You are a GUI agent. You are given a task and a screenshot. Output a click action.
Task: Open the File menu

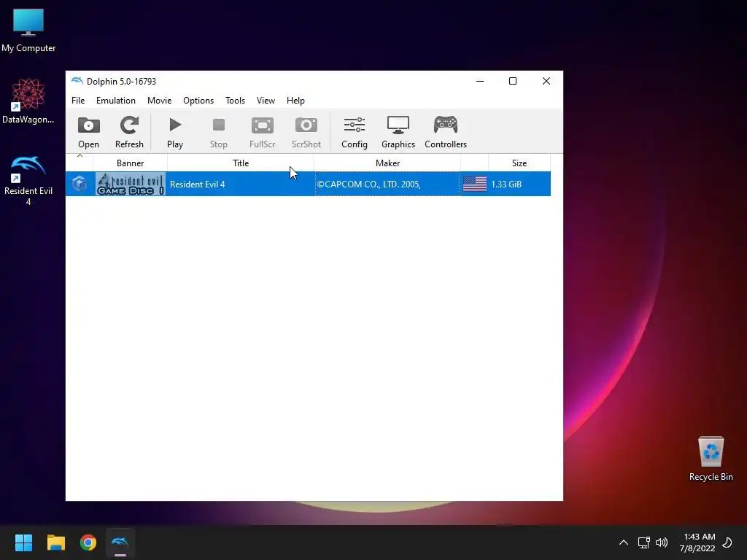[78, 101]
